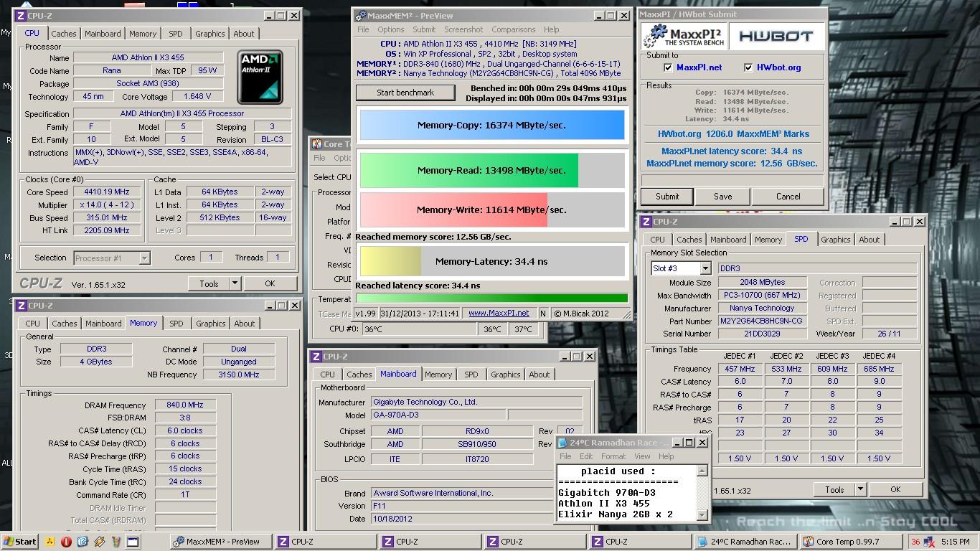This screenshot has height=551, width=980.
Task: Click the Z icon in CPU-Z Mainboard window title bar
Action: tap(316, 357)
